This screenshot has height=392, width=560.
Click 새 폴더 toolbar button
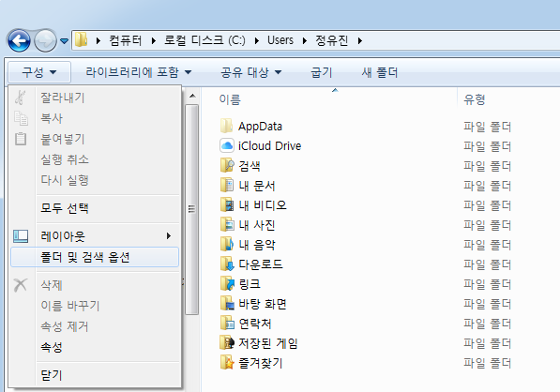pos(379,72)
